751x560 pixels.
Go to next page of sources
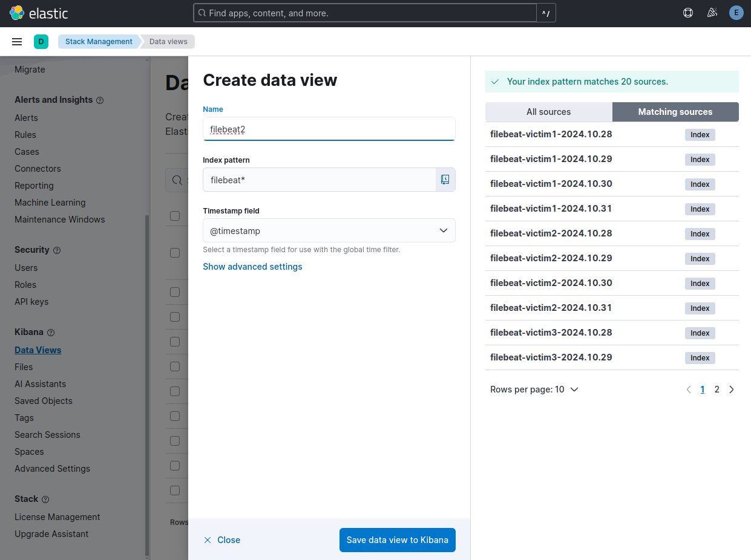[732, 389]
